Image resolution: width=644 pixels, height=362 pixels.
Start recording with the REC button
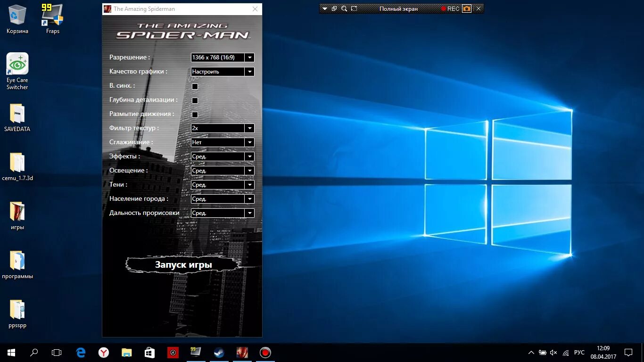click(450, 8)
